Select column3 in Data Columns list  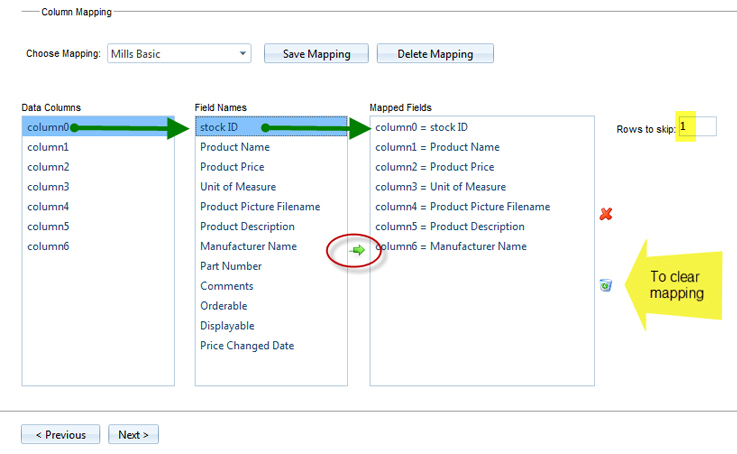click(48, 187)
